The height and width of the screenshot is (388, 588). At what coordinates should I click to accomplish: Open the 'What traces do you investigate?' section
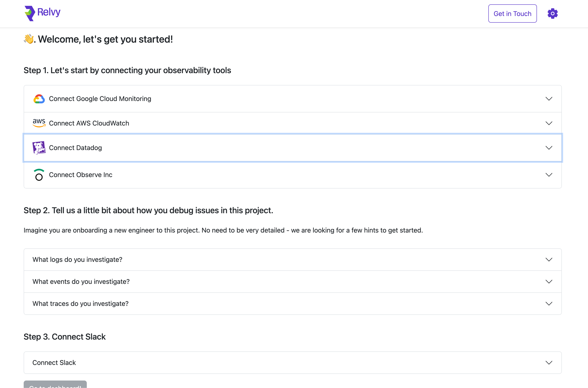point(549,304)
